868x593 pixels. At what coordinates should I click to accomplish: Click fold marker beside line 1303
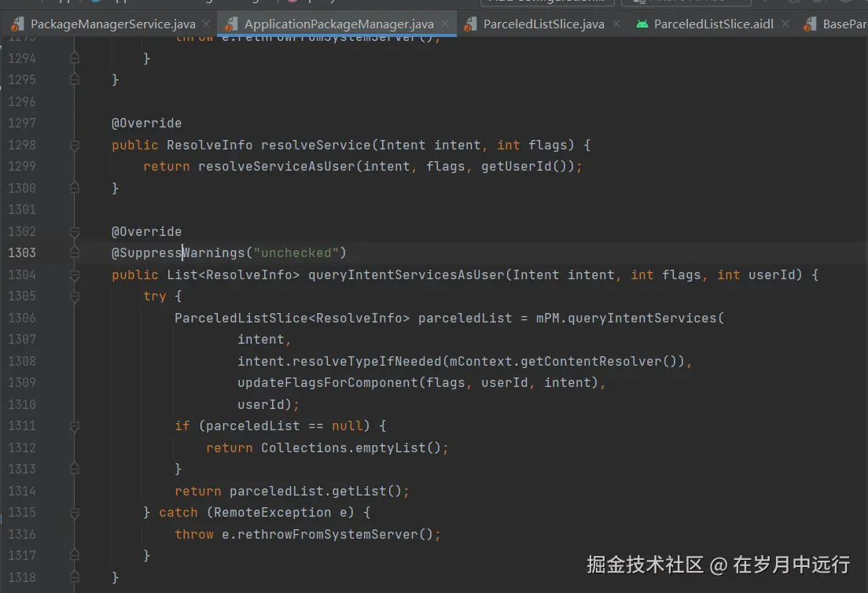tap(75, 252)
